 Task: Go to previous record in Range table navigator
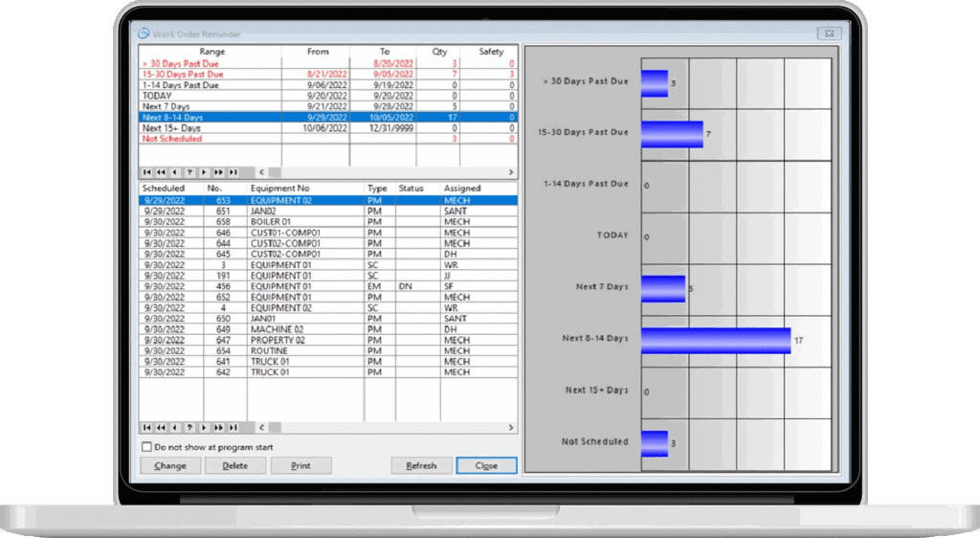click(x=176, y=172)
